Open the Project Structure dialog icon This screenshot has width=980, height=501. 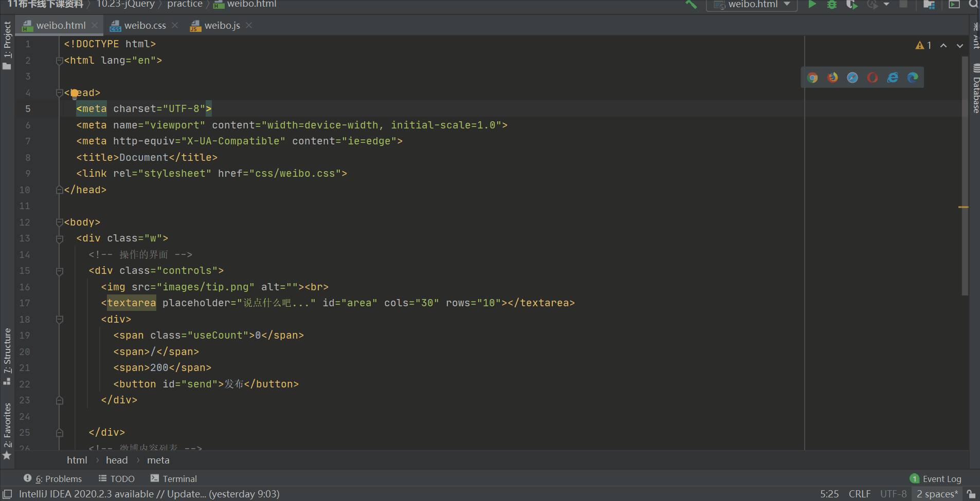(x=929, y=4)
